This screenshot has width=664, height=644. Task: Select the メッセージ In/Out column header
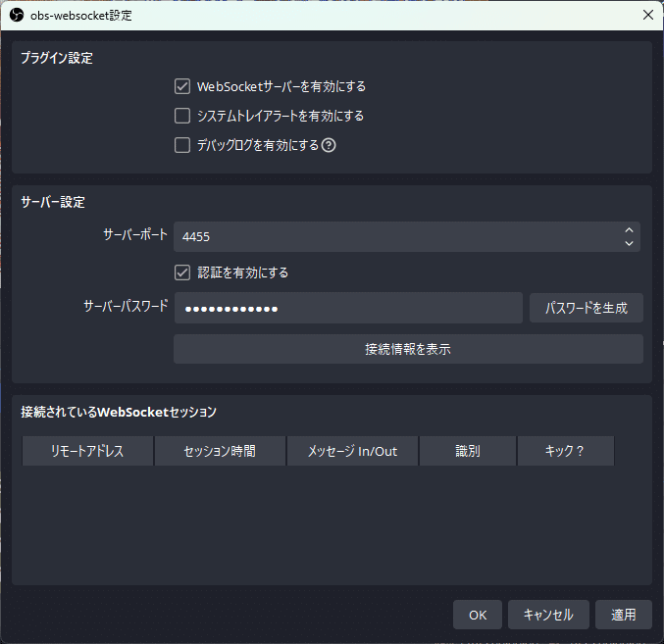(x=352, y=451)
